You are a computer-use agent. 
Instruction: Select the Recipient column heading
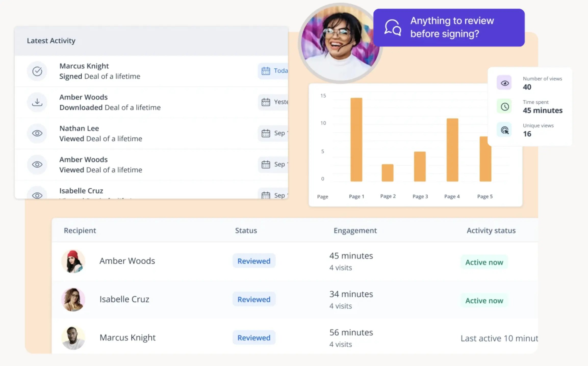80,230
